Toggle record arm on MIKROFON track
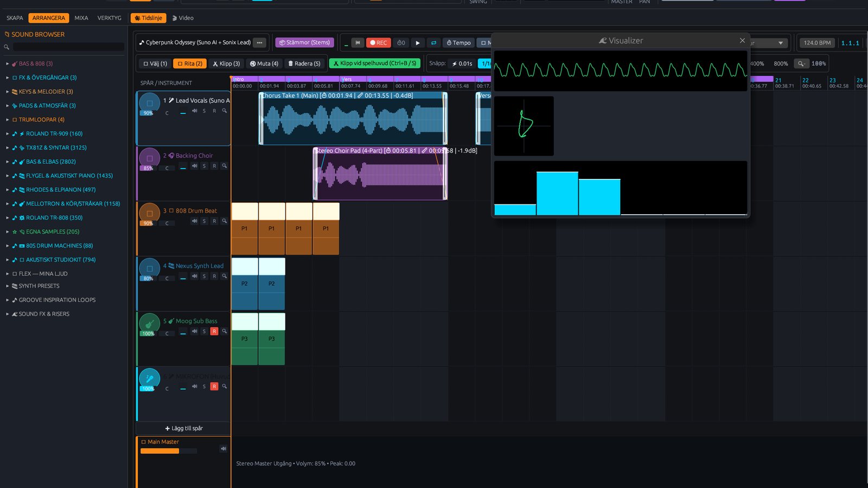The width and height of the screenshot is (868, 488). pyautogui.click(x=214, y=387)
